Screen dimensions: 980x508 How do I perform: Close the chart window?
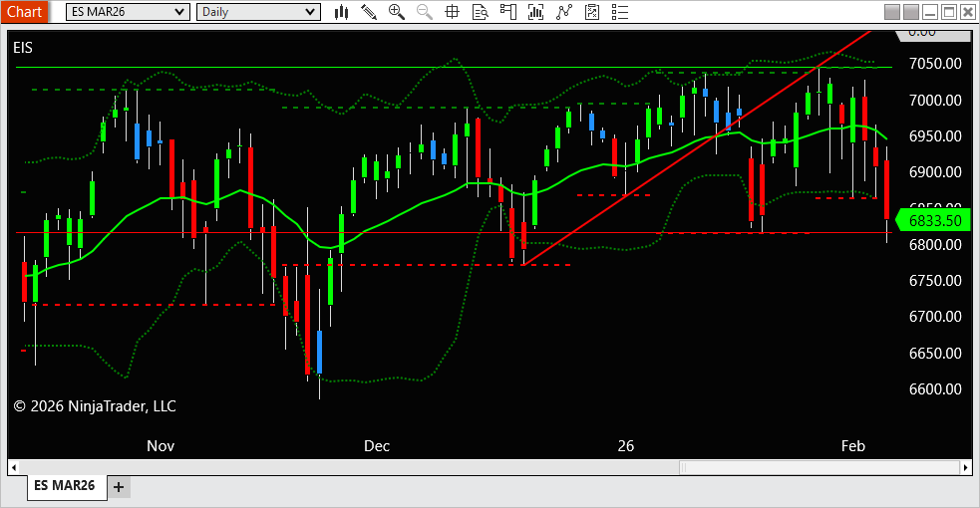pos(967,12)
